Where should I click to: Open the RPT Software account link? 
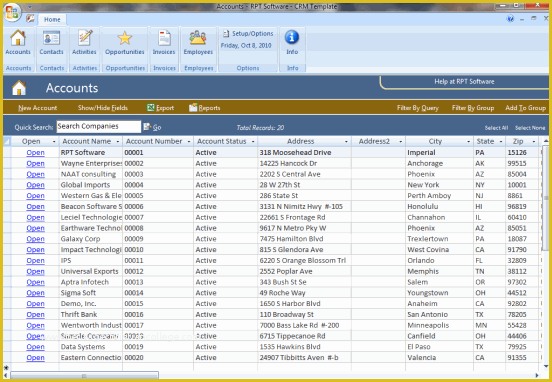(x=36, y=153)
